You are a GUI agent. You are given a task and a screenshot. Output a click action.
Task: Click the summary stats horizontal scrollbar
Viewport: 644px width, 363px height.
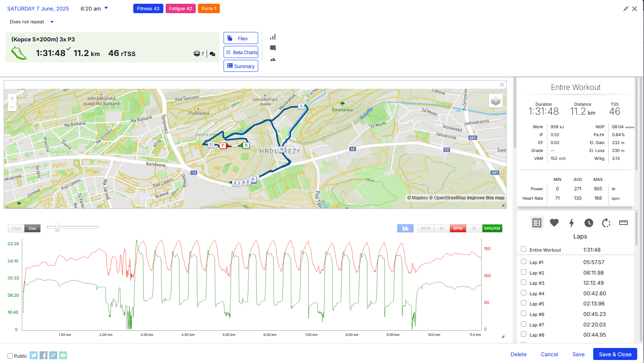click(575, 208)
